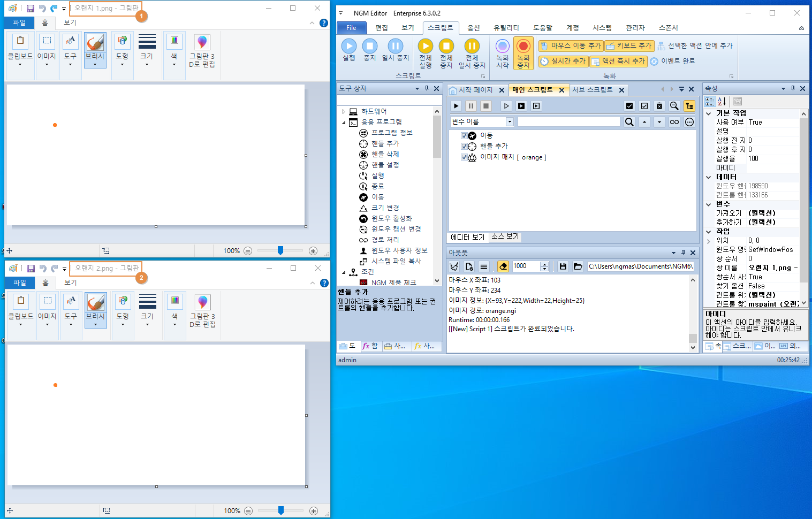This screenshot has width=812, height=519.
Task: Click the delete trash icon in script toolbar
Action: (659, 106)
